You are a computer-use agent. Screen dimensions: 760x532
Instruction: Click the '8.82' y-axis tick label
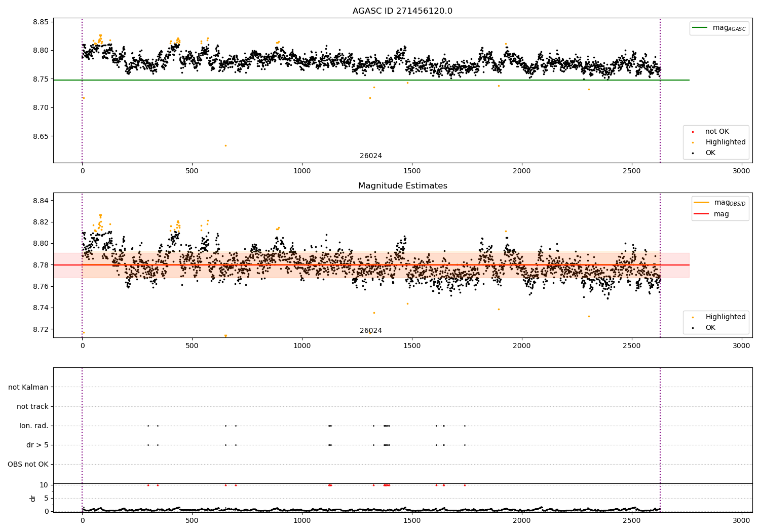pyautogui.click(x=41, y=222)
